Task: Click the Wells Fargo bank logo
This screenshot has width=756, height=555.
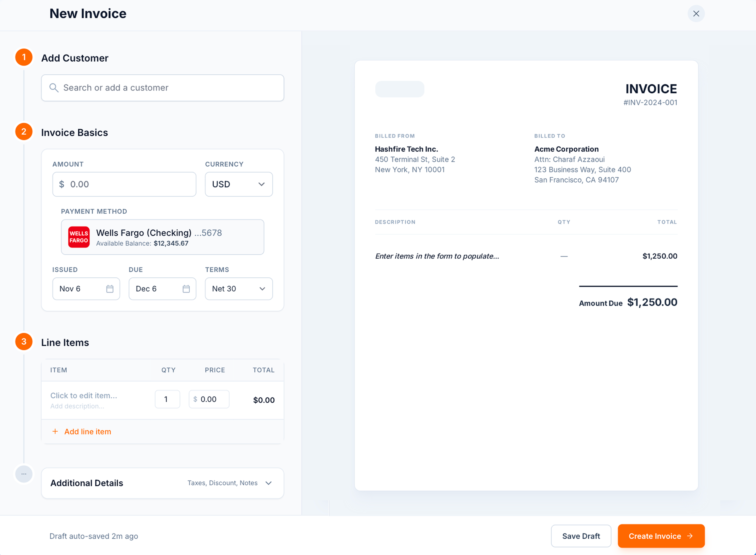Action: point(79,237)
